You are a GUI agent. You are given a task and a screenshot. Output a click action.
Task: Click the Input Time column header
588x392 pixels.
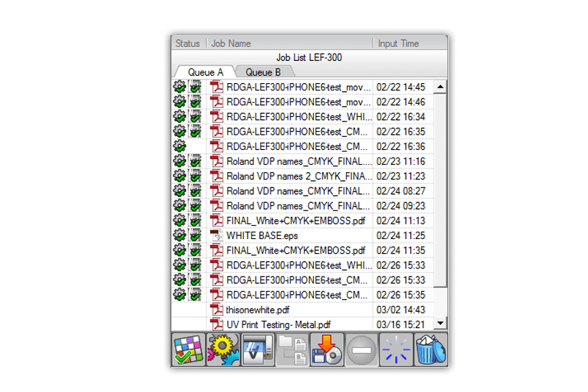point(409,43)
